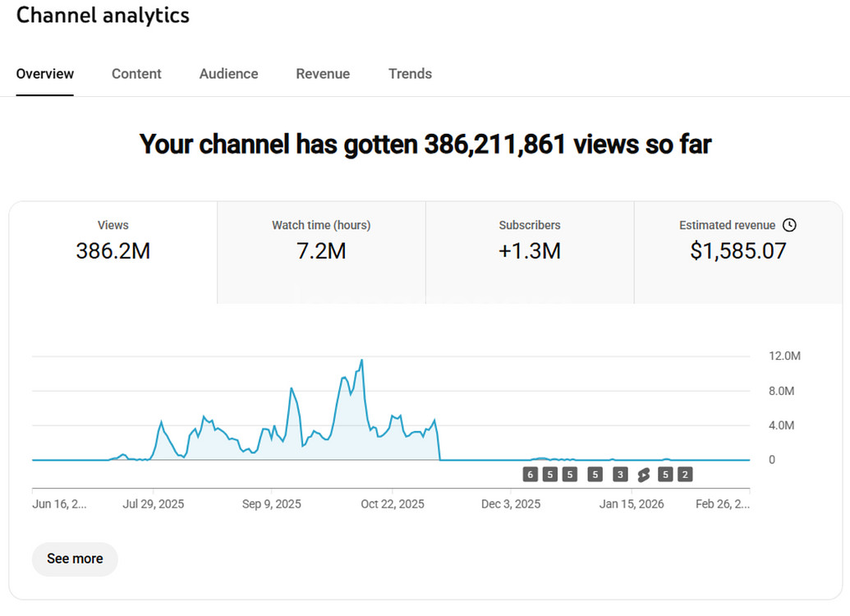Open the Shorts marker on the chart timeline
Screen dimensions: 850x616
644,474
